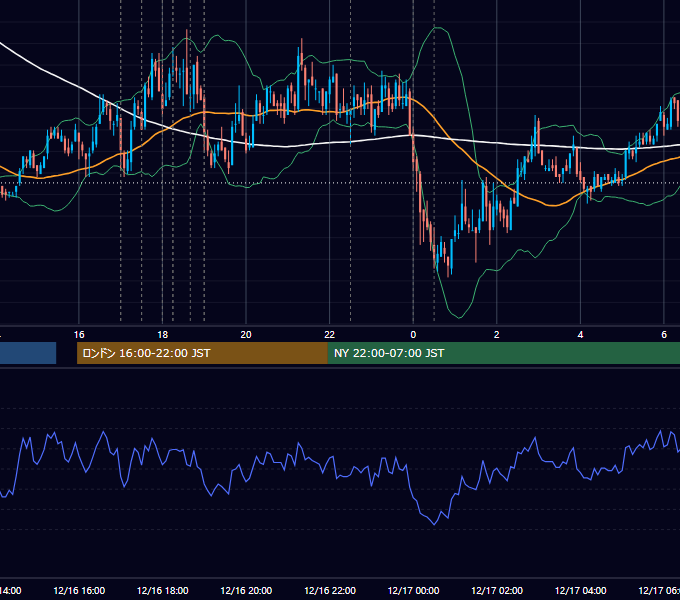Click the 12/17 04:00 time label
The image size is (680, 600).
[581, 590]
